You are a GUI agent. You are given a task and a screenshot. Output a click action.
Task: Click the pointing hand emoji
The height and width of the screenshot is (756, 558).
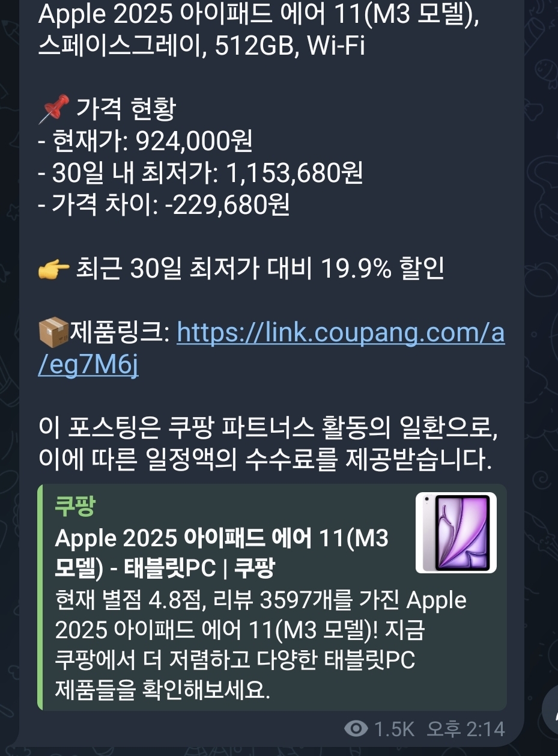click(53, 270)
